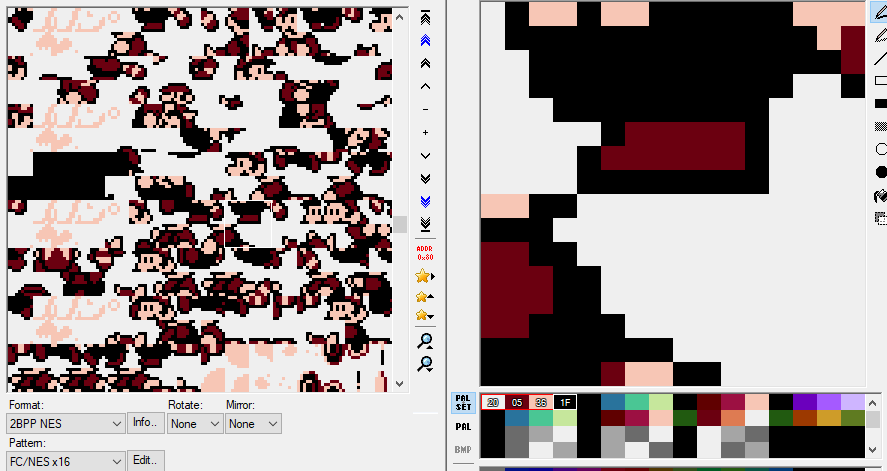Jump to the end of file
Image resolution: width=887 pixels, height=471 pixels.
click(425, 224)
